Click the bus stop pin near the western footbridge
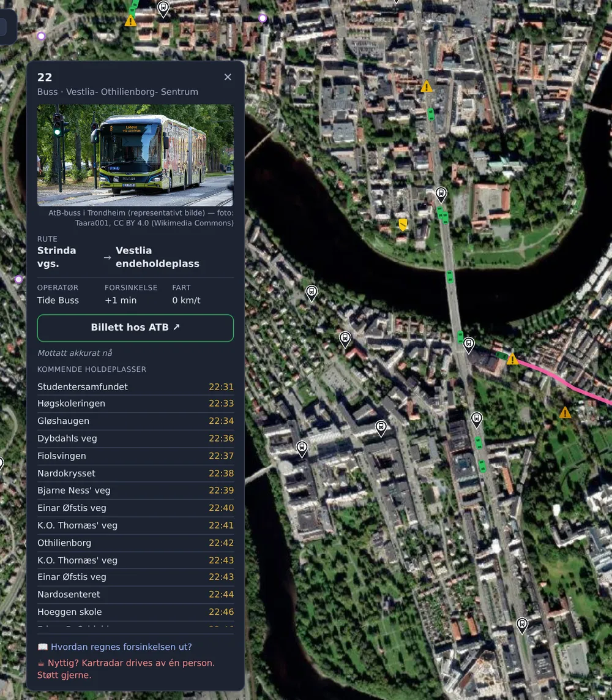Viewport: 612px width, 700px height. 302,449
